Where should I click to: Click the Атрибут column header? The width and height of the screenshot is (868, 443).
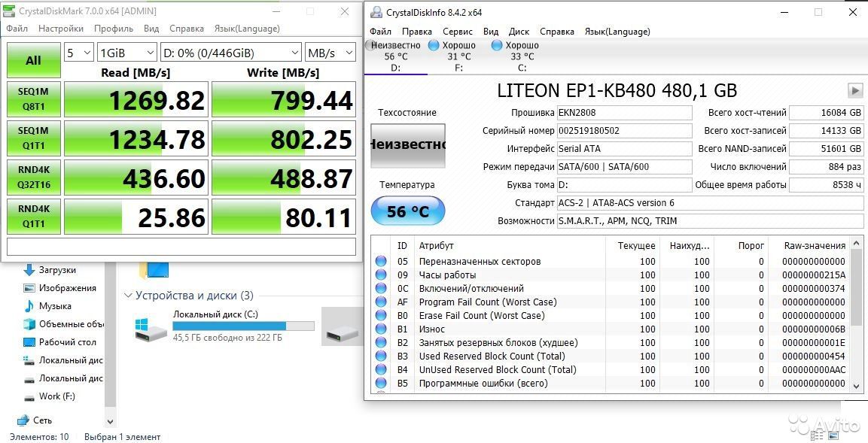[x=437, y=245]
